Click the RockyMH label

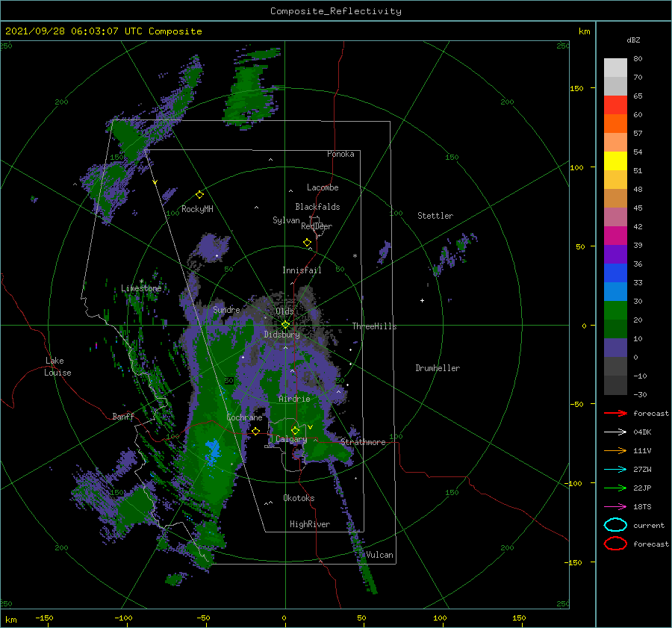pos(197,209)
